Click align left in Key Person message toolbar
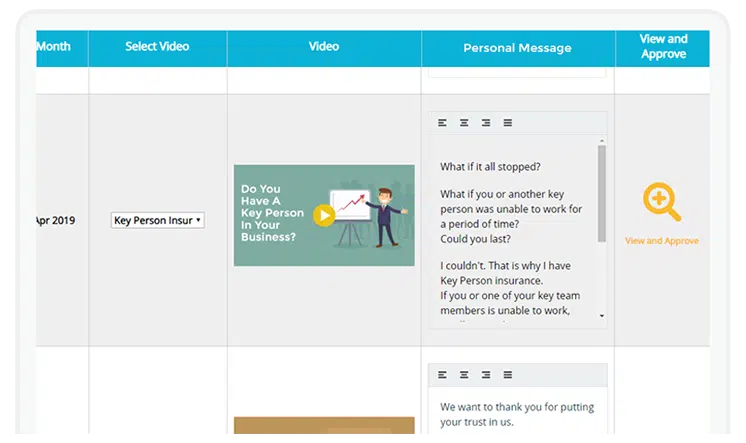746x443 pixels. pos(443,123)
